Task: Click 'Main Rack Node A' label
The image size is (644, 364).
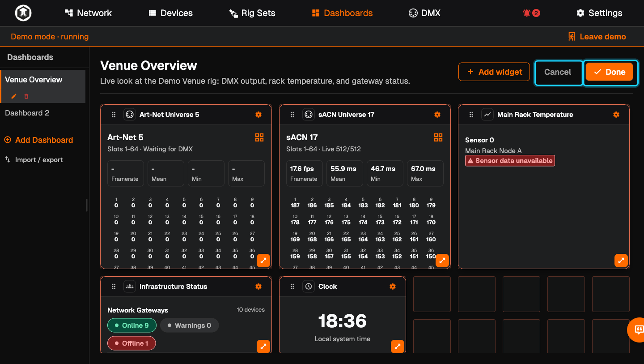Action: [x=493, y=151]
